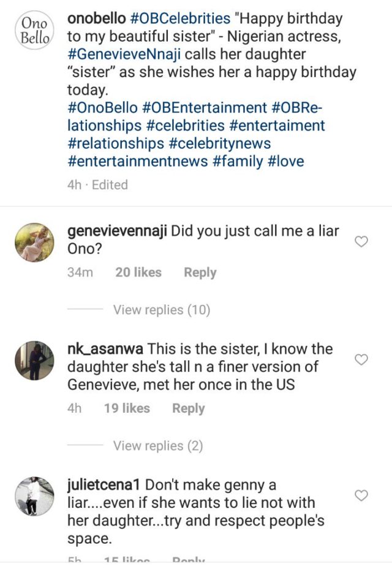Reply to nk_asanwa's comment
The width and height of the screenshot is (392, 569).
[188, 409]
